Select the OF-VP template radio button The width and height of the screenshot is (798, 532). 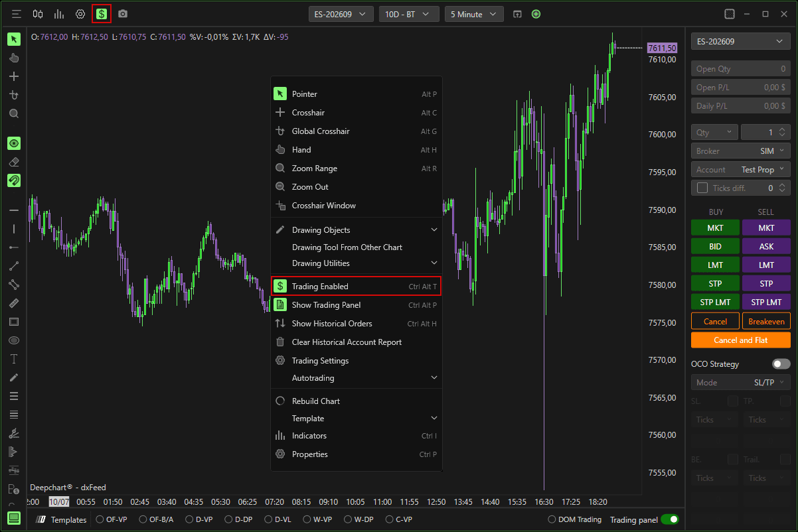100,519
